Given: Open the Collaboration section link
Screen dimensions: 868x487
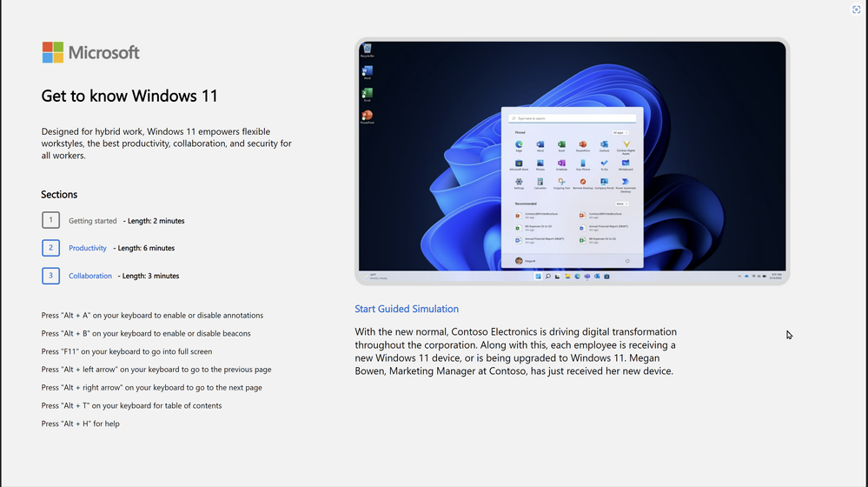Looking at the screenshot, I should click(90, 276).
